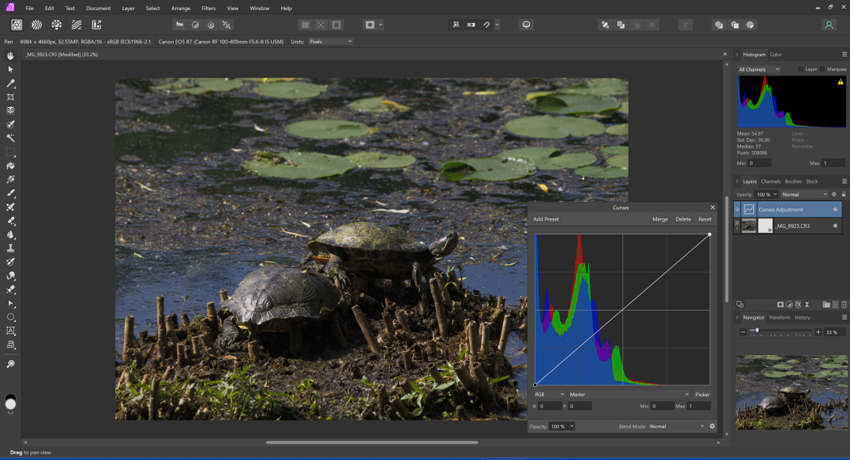This screenshot has height=460, width=850.
Task: Open the Adjustments icon in Layers panel
Action: click(x=789, y=304)
